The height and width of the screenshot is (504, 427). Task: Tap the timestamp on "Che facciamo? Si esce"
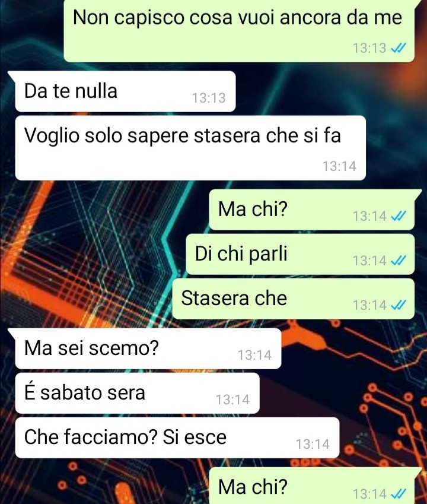click(x=313, y=444)
